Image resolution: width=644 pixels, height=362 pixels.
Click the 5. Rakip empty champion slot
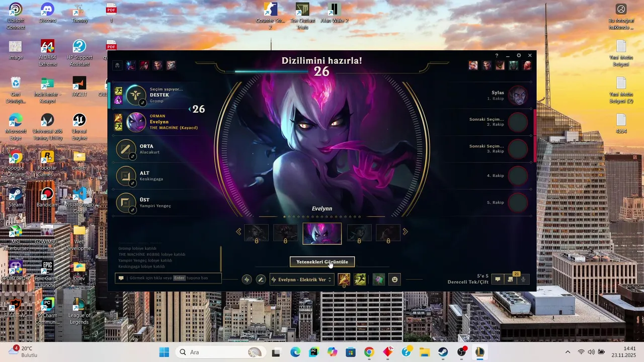518,203
